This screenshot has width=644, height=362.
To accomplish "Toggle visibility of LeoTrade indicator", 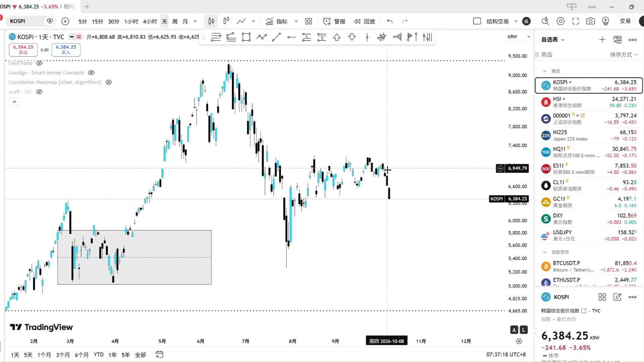I will [x=39, y=63].
